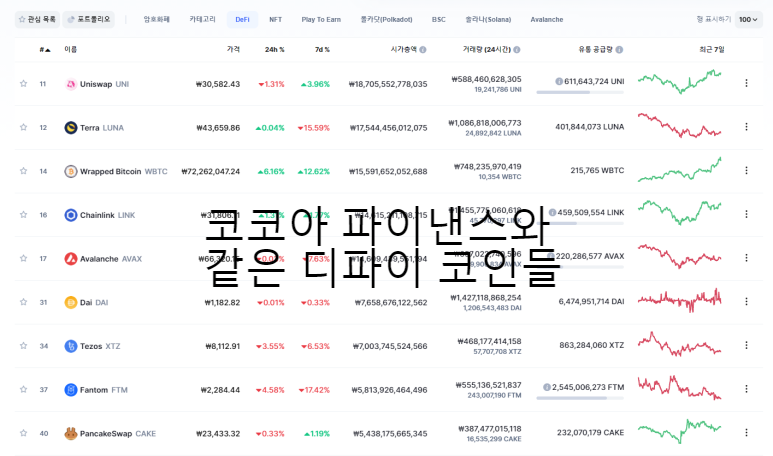Sort by 7d % column header
The image size is (773, 456).
[322, 50]
